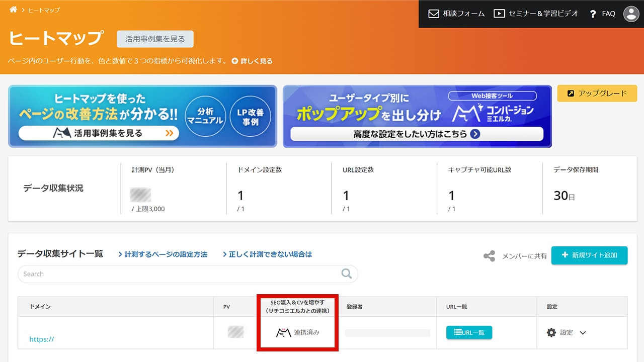Screen dimensions: 644x362
Task: Click 相談フォーム in top bar
Action: [464, 14]
